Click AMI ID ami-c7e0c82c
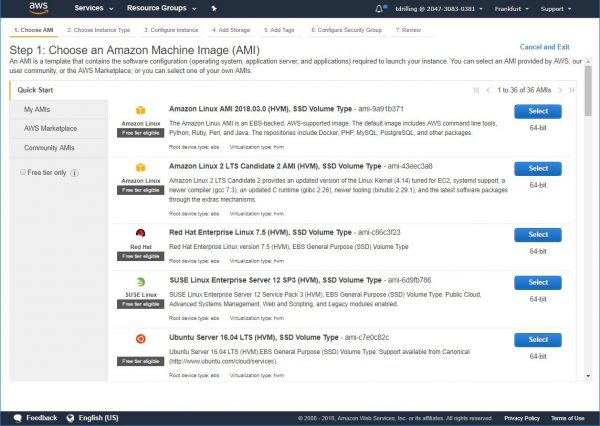Screen dimensions: 600x426 pyautogui.click(x=367, y=338)
